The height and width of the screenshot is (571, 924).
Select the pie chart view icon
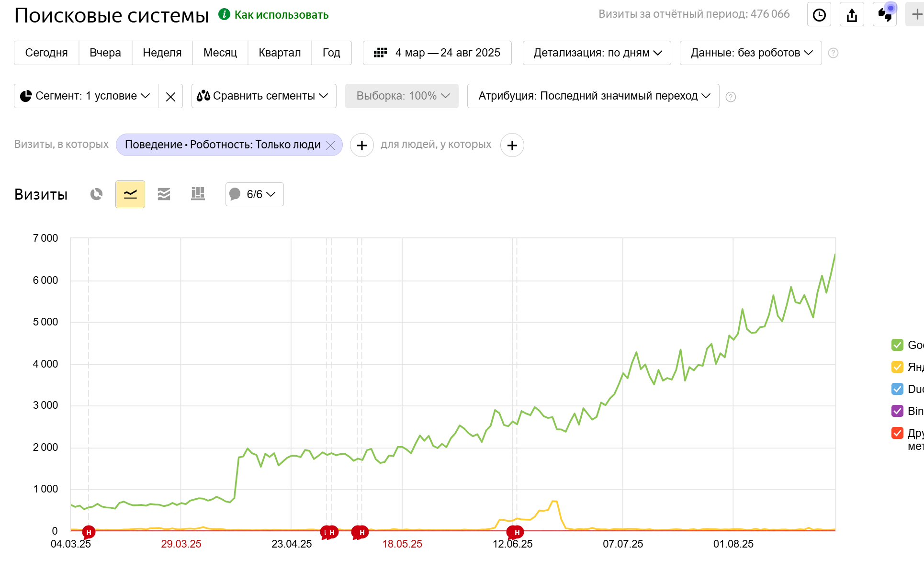pyautogui.click(x=96, y=194)
